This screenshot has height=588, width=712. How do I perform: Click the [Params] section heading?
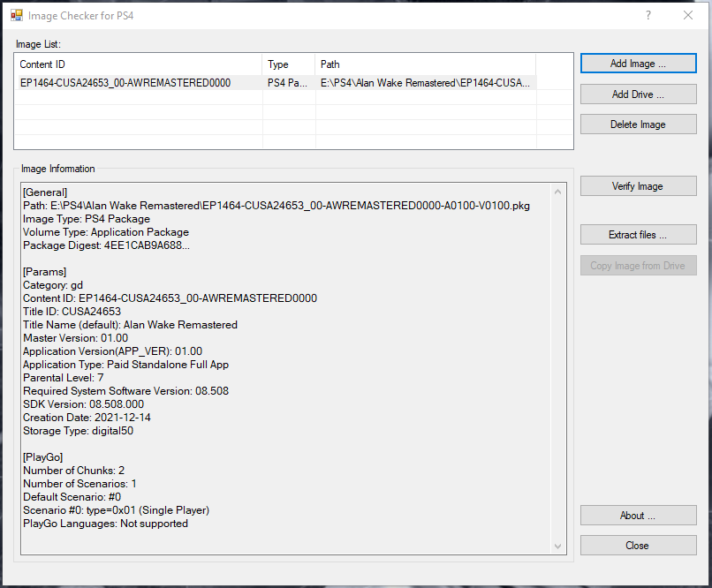click(x=44, y=272)
